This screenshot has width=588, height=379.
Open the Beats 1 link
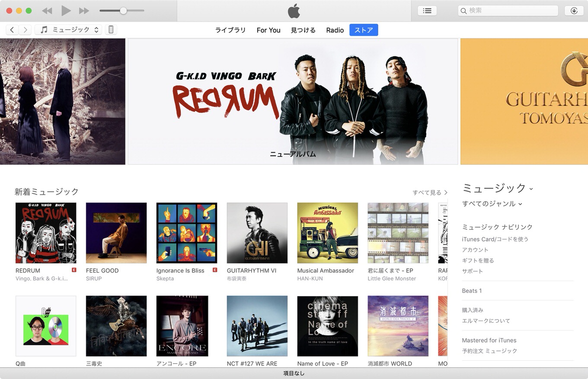472,291
